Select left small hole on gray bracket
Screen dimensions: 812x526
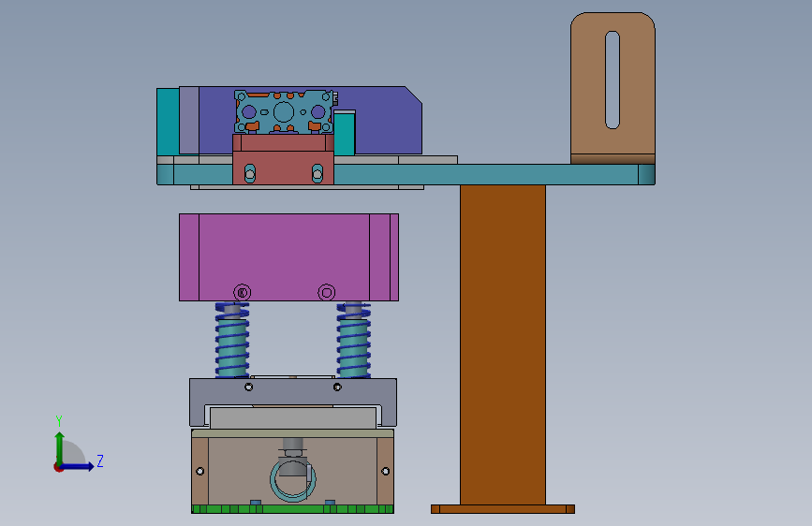point(248,387)
